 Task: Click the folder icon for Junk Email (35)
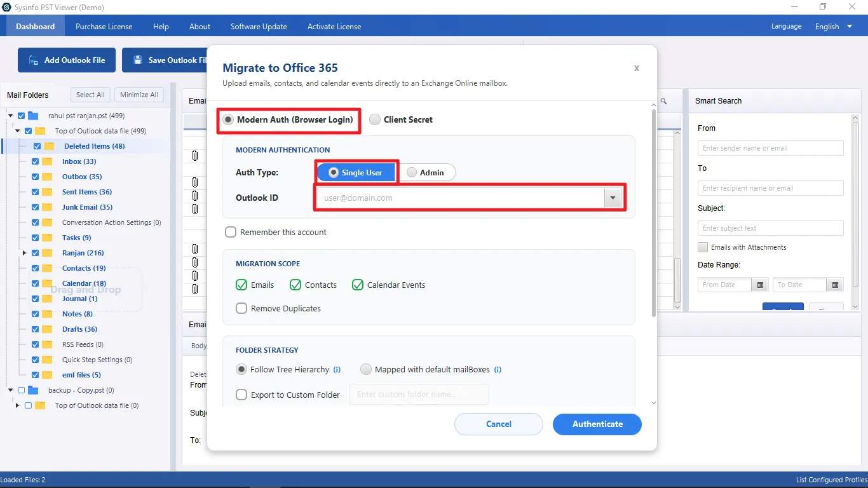(47, 207)
